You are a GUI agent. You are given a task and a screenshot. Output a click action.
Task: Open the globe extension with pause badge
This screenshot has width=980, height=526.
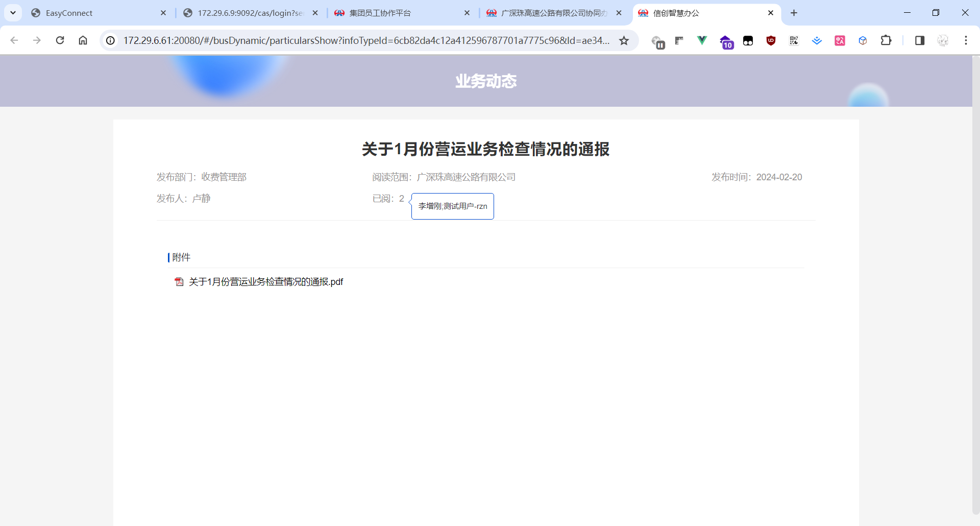click(657, 41)
